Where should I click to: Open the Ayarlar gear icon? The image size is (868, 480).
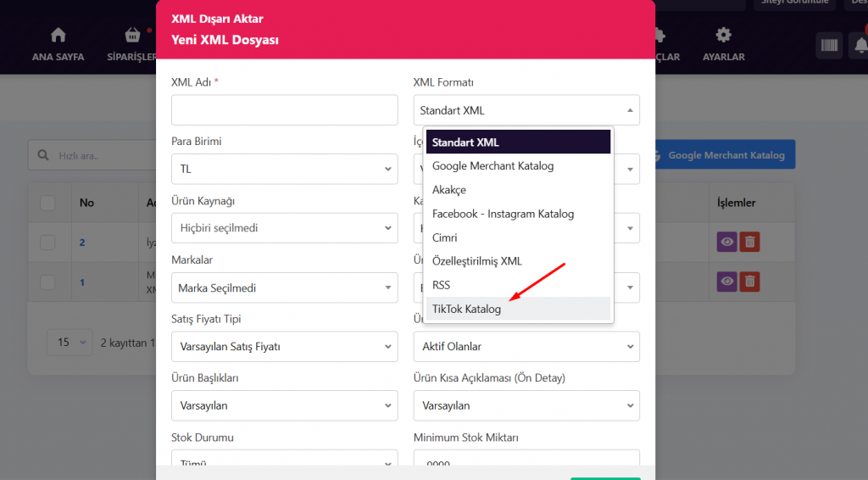click(723, 36)
